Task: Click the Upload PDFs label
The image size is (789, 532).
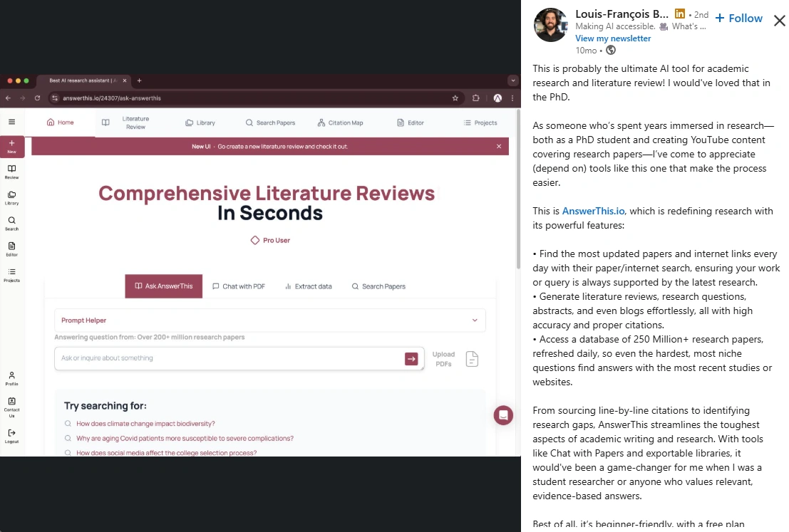Action: pos(443,359)
